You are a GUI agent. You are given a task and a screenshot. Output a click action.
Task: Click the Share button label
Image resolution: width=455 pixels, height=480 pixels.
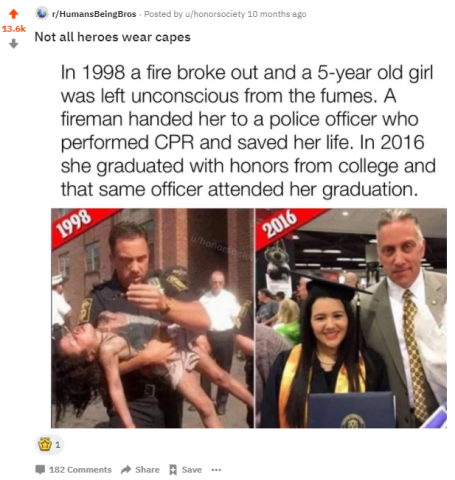pos(147,470)
